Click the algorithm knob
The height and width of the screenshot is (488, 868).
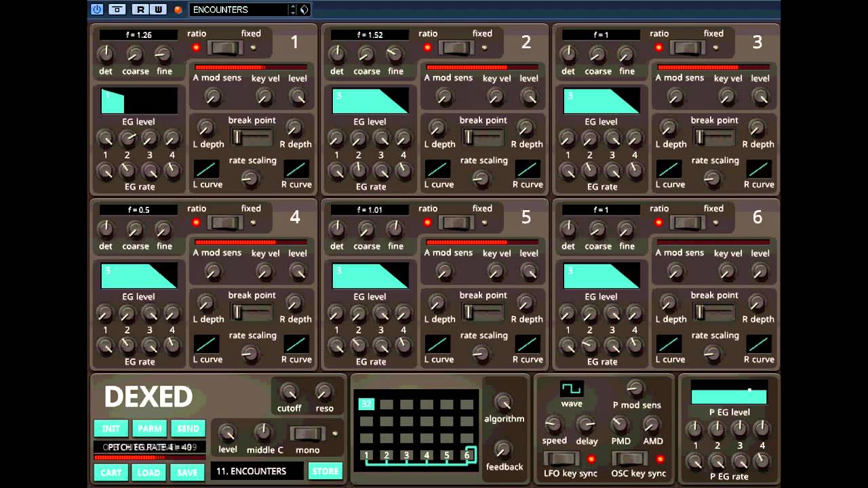(x=504, y=402)
